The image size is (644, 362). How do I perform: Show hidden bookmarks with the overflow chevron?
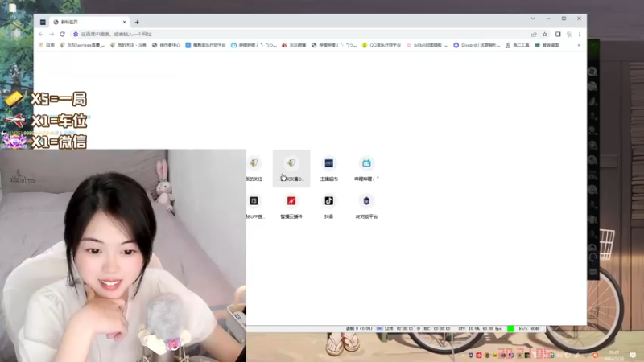coord(579,45)
